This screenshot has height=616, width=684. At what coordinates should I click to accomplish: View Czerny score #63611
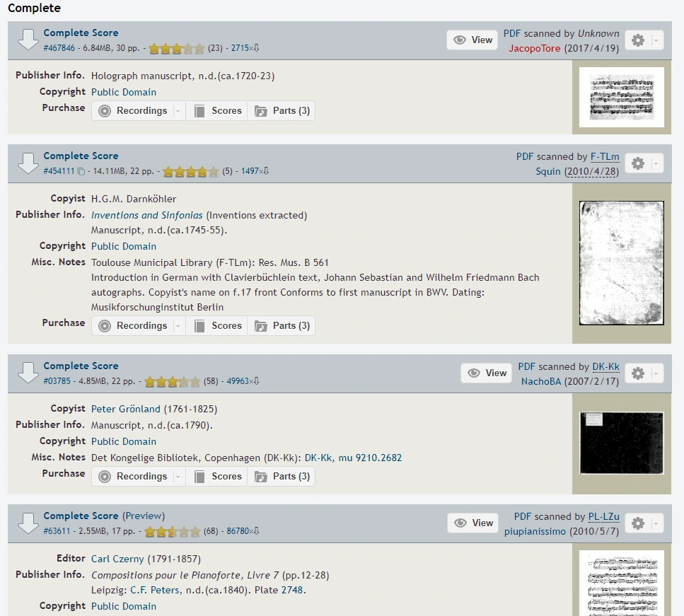pos(473,523)
